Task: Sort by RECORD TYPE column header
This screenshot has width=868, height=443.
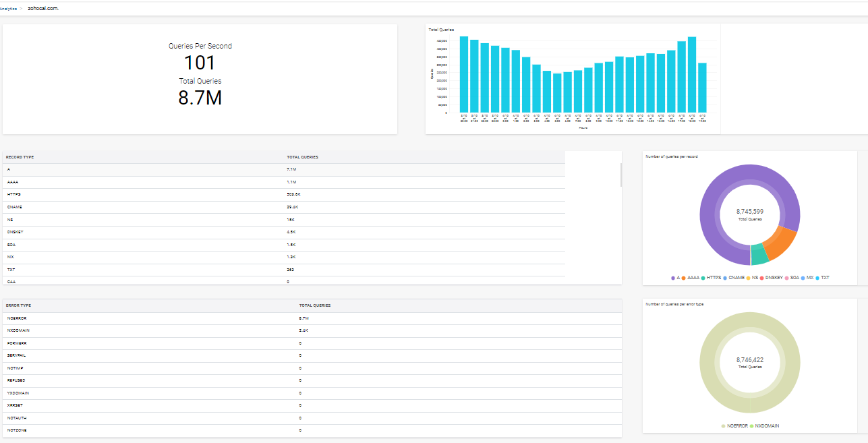Action: click(20, 157)
